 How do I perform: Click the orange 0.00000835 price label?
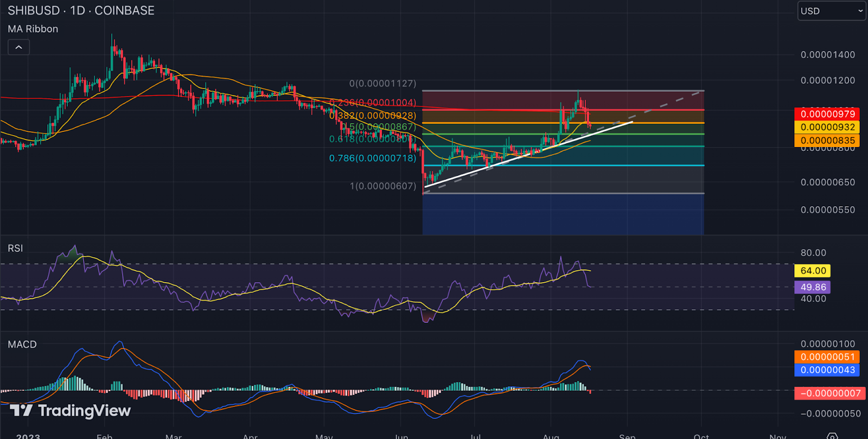[827, 141]
